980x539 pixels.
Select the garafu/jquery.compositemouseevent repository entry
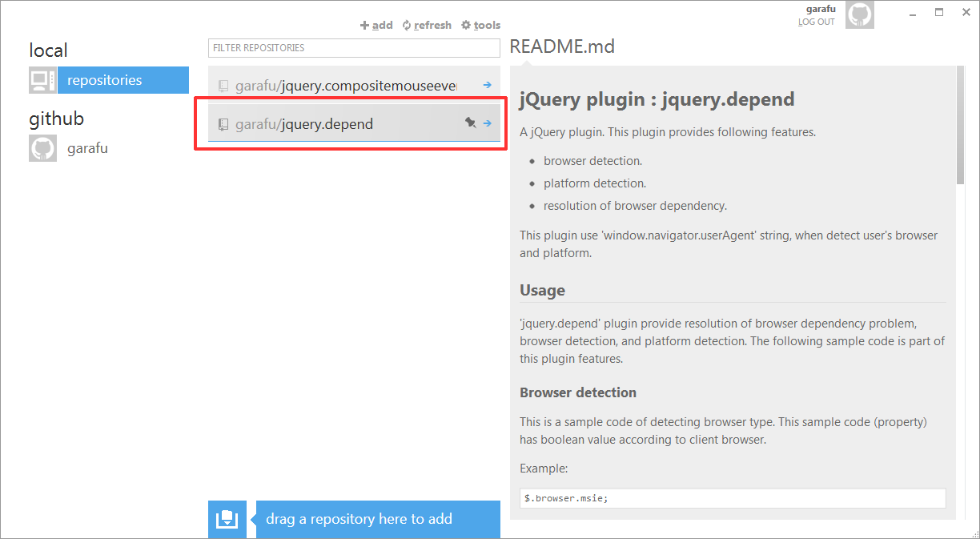pyautogui.click(x=336, y=84)
